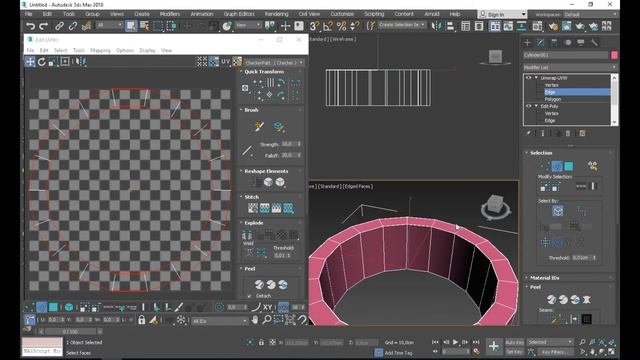
Task: Open the Display menu in Edit UVWs
Action: tap(147, 50)
